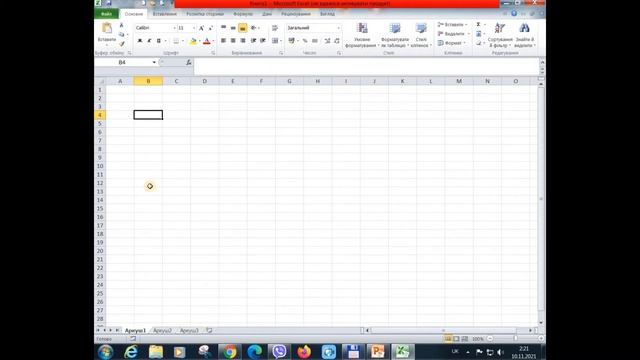Click the Fill down icon
Viewport: 640px width, 360px height.
479,34
